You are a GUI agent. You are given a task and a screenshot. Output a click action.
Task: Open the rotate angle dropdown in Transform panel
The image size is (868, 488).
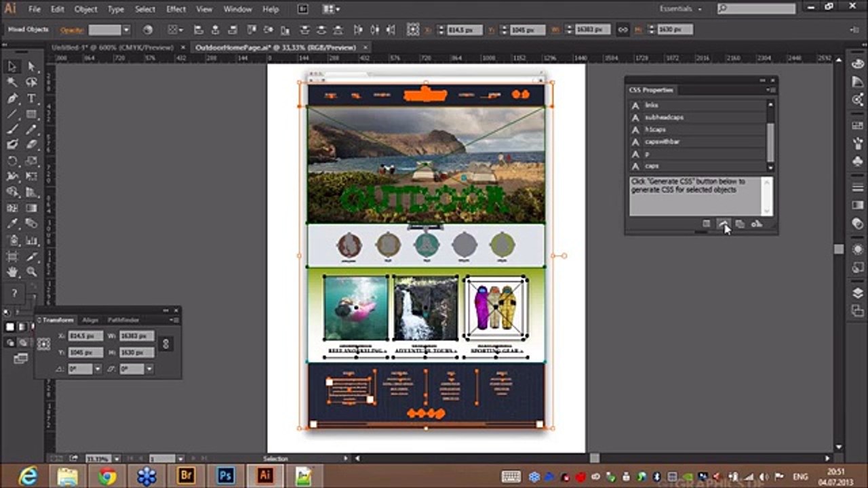[98, 369]
